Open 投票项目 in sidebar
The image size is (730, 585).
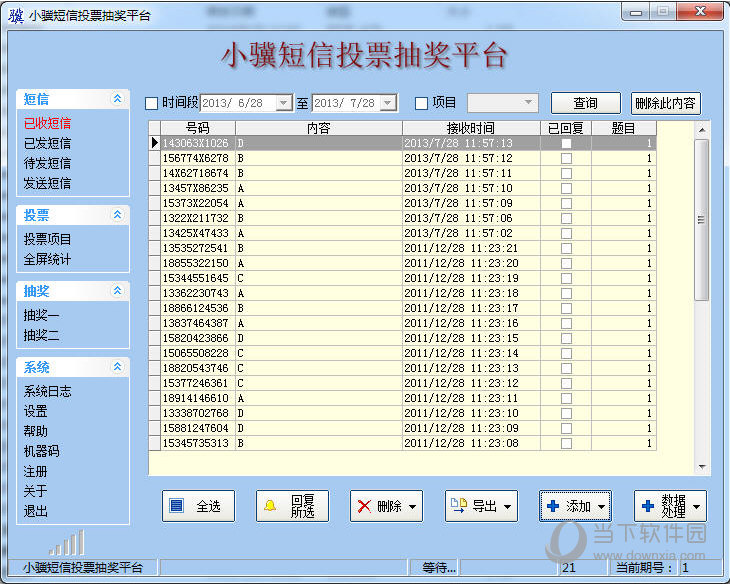[47, 239]
